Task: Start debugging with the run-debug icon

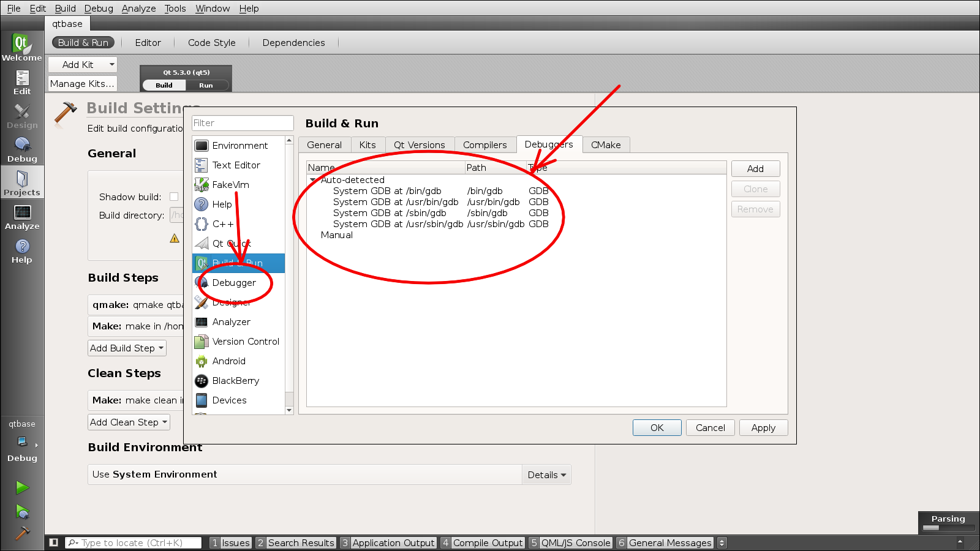Action: pos(22,511)
